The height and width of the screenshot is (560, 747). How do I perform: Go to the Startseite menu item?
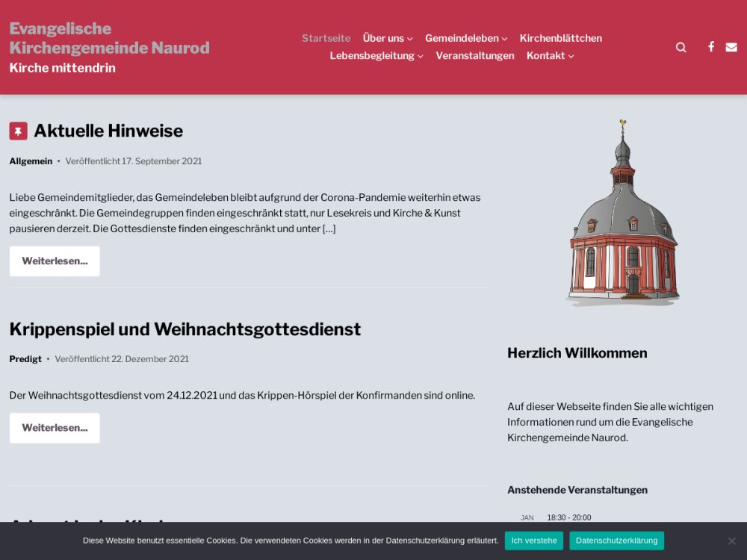click(x=326, y=38)
